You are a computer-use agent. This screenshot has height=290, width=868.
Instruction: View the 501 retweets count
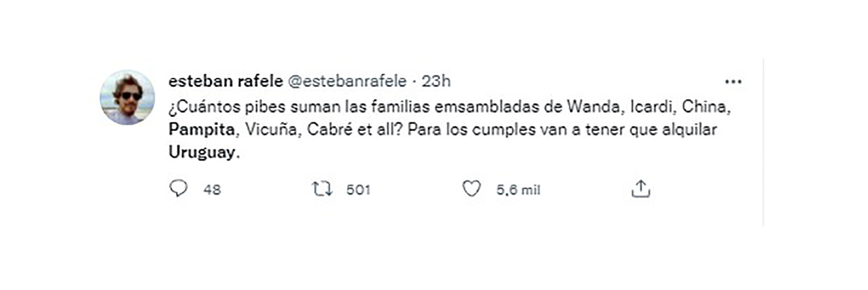358,190
